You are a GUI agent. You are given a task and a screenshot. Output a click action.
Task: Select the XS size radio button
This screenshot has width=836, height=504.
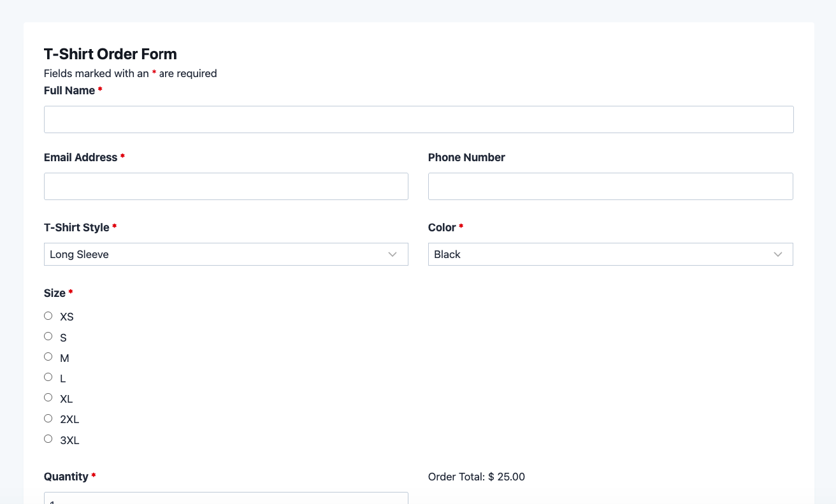[x=48, y=316]
